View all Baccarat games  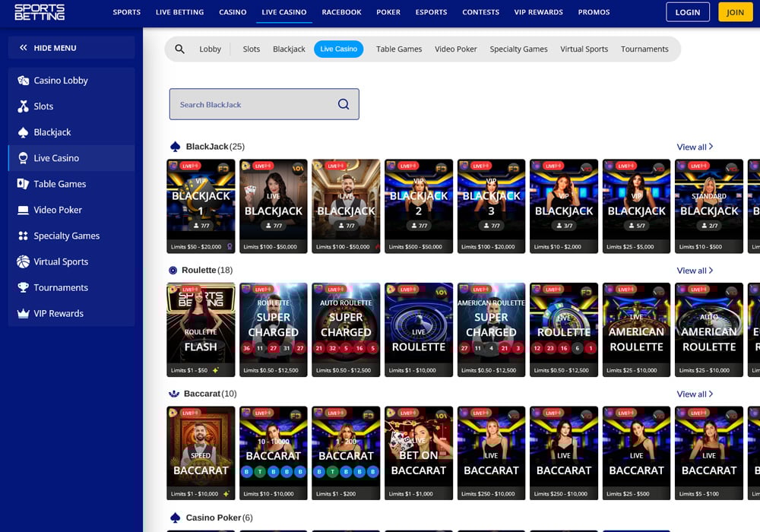click(693, 394)
